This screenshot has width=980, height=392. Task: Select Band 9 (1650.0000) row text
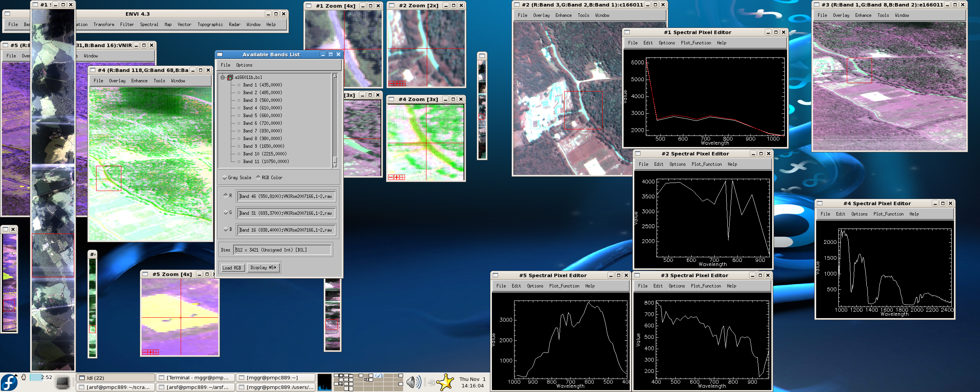(x=264, y=146)
